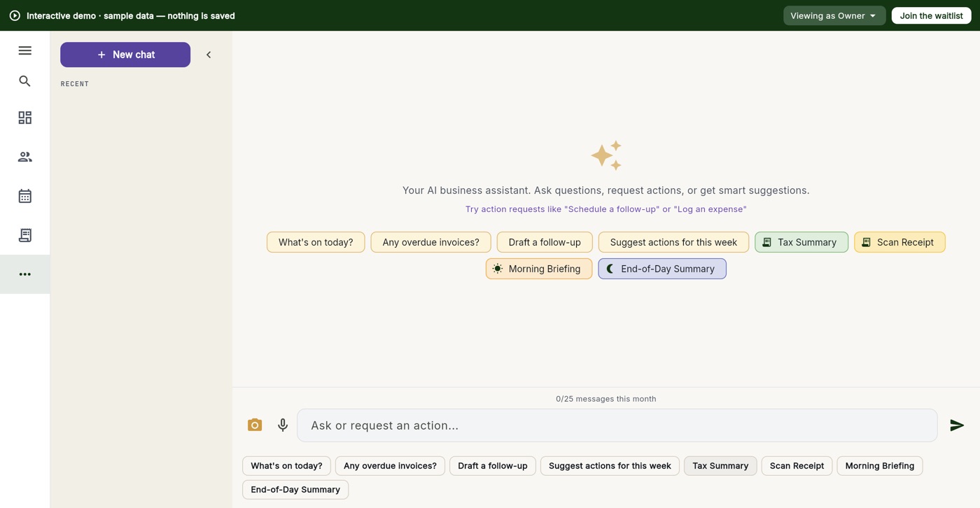Viewport: 980px width, 508px height.
Task: Click bottom Scan Receipt quick reply
Action: point(797,466)
